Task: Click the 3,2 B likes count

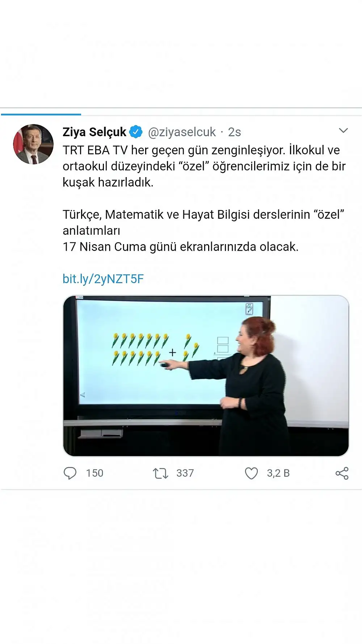Action: click(278, 473)
